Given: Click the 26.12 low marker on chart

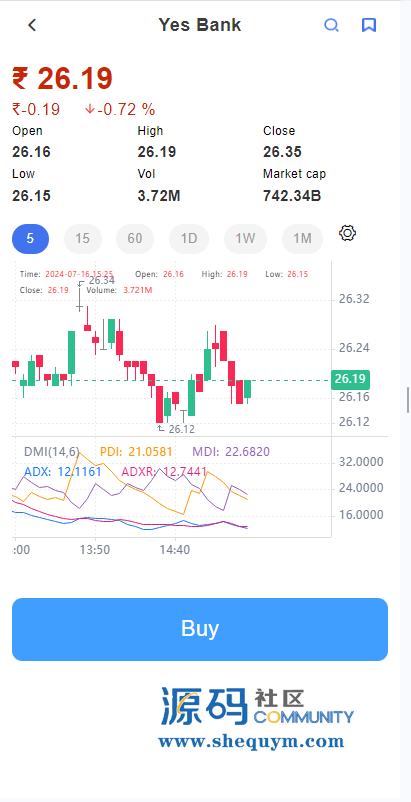Looking at the screenshot, I should pyautogui.click(x=181, y=429).
